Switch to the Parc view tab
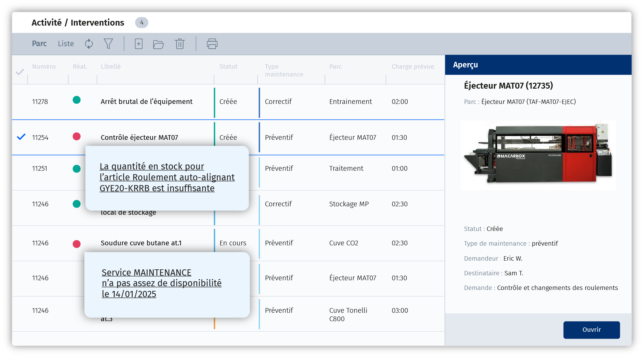 pyautogui.click(x=39, y=44)
